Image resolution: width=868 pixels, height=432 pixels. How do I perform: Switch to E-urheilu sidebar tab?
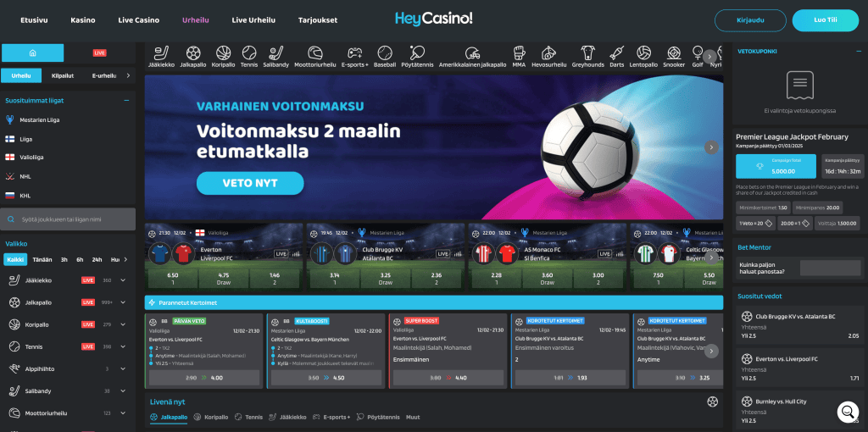pos(104,75)
